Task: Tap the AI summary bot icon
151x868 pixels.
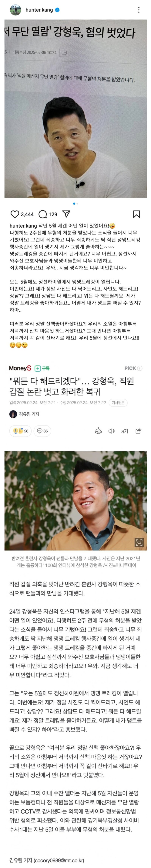Action: click(98, 431)
